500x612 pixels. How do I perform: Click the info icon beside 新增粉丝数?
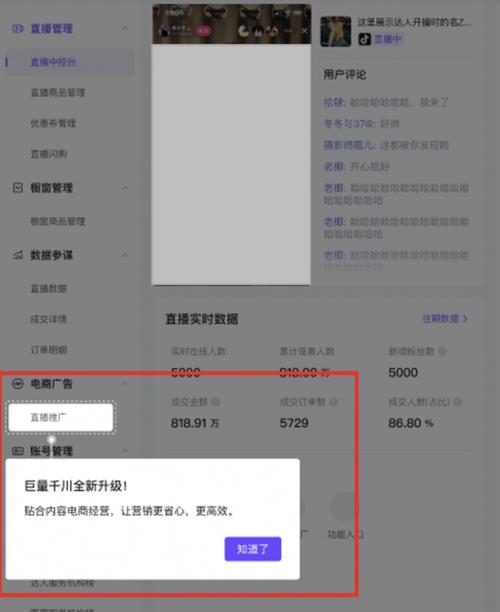(442, 351)
